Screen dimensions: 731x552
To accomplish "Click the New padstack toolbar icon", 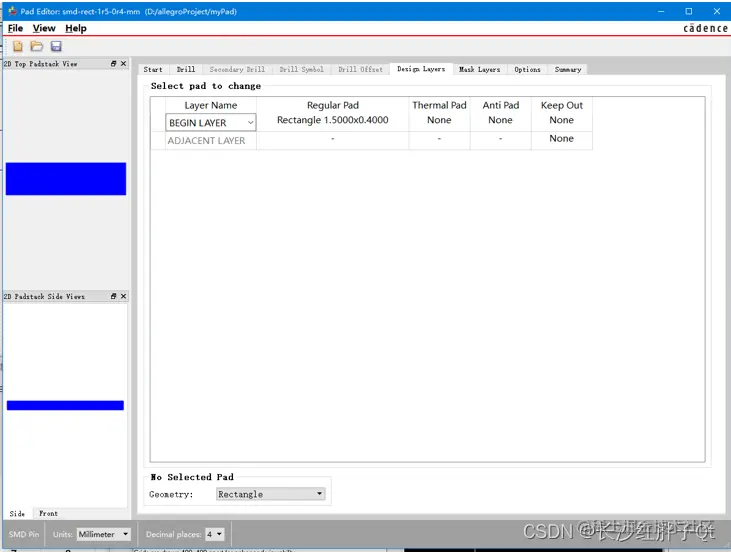I will click(x=18, y=46).
